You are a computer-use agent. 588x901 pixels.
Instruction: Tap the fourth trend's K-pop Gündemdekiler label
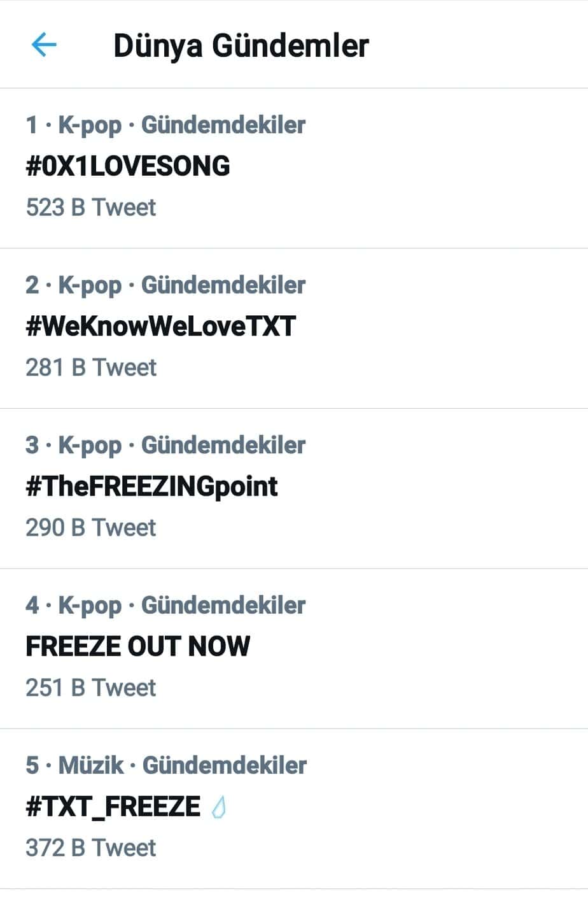point(181,606)
